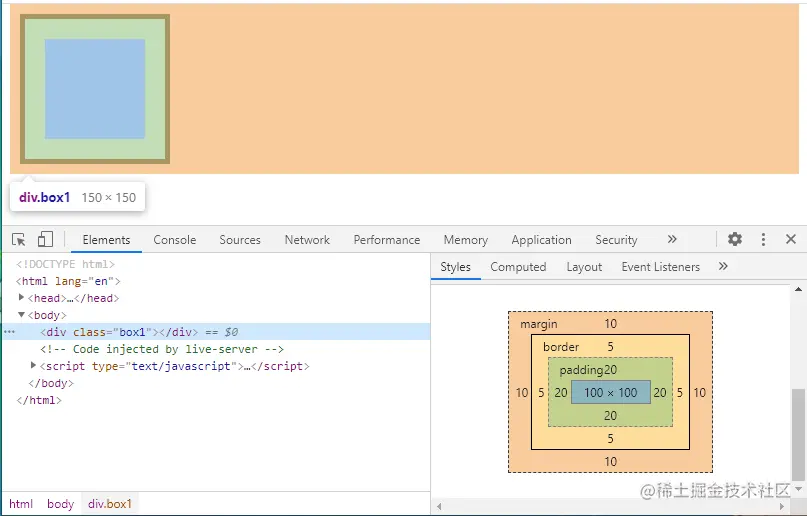Select the html lang="en" node
807x516 pixels.
(68, 281)
